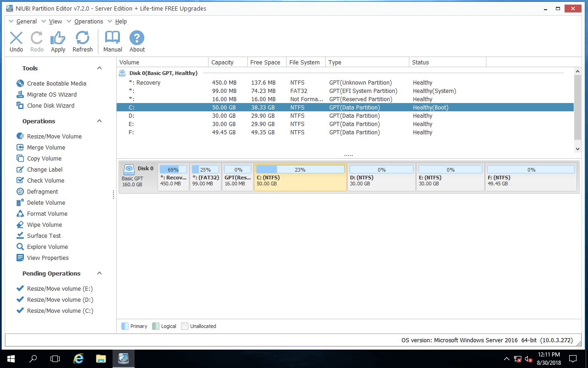
Task: Select the F: 49.45 GB volume row
Action: point(345,132)
